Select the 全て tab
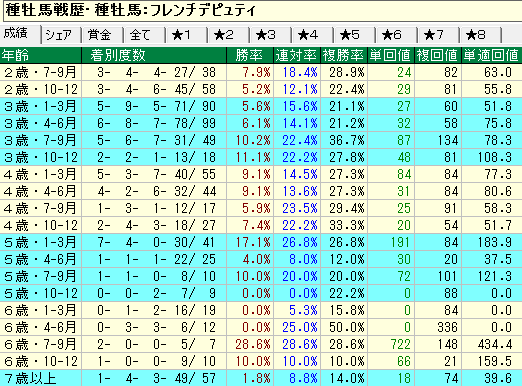This screenshot has width=522, height=386. pos(144,35)
